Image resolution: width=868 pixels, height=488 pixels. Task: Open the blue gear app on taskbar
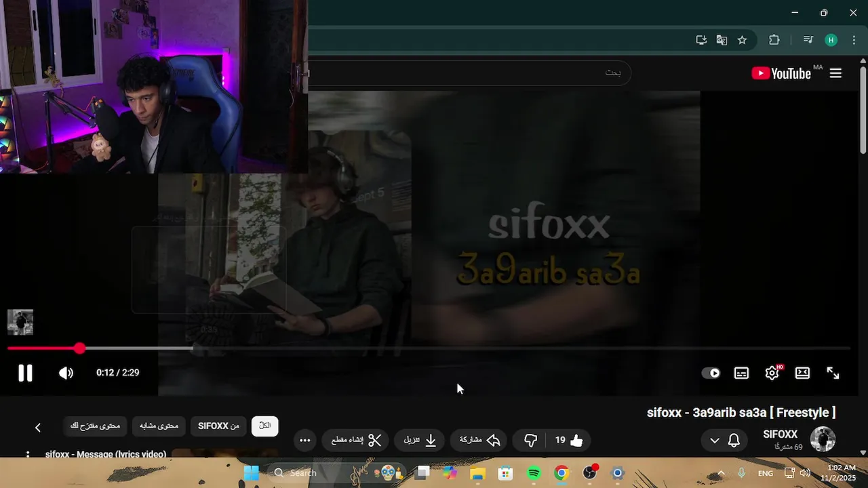pyautogui.click(x=617, y=473)
